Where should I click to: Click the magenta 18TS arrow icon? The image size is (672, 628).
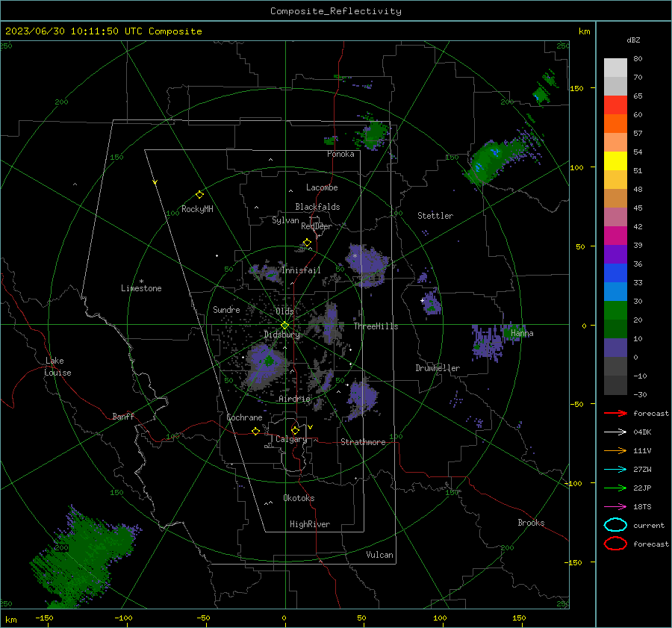click(x=615, y=507)
